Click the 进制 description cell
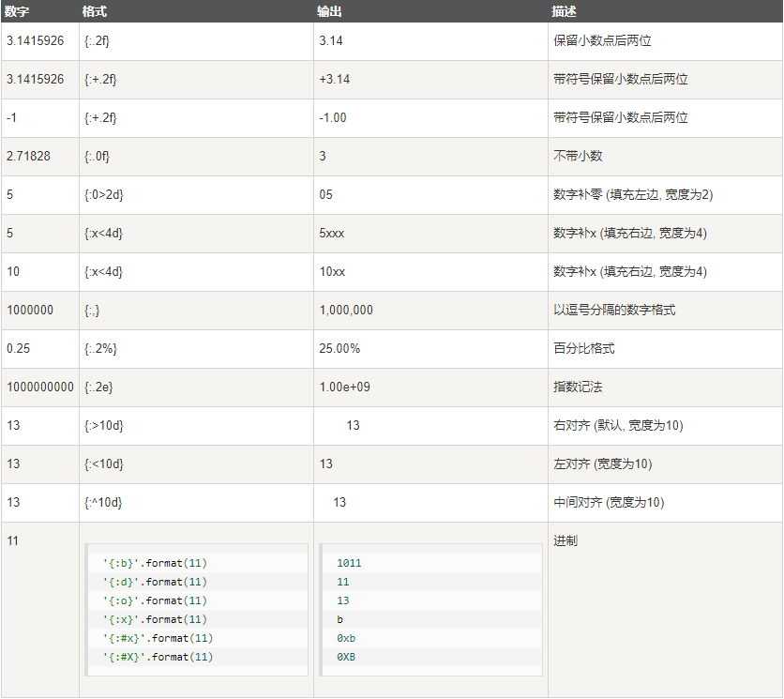This screenshot has height=699, width=784. point(665,610)
